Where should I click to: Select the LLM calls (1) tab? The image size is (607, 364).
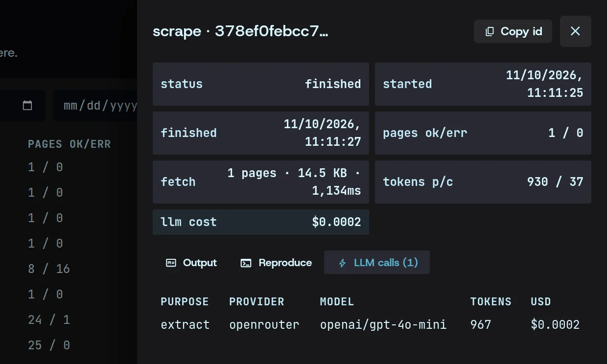[x=377, y=263]
